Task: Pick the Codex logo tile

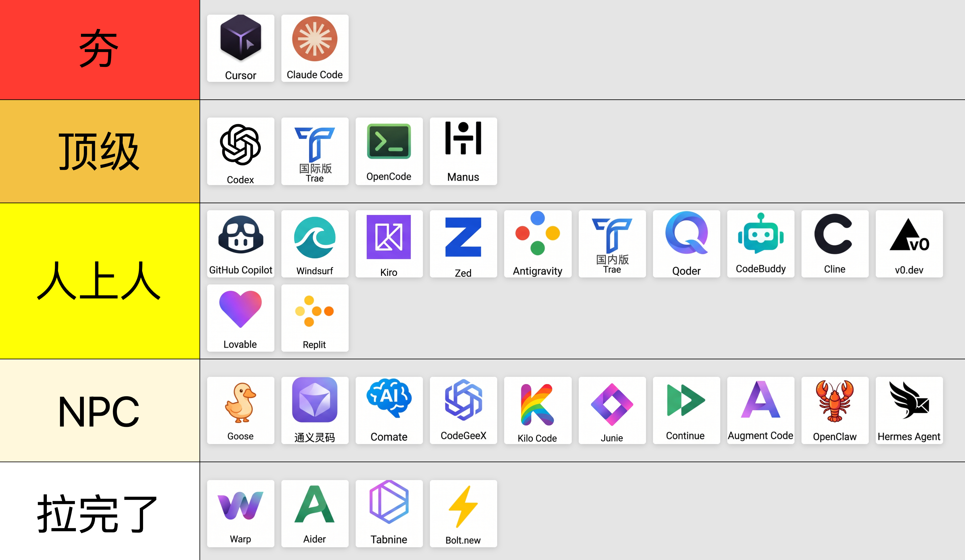Action: (x=241, y=151)
